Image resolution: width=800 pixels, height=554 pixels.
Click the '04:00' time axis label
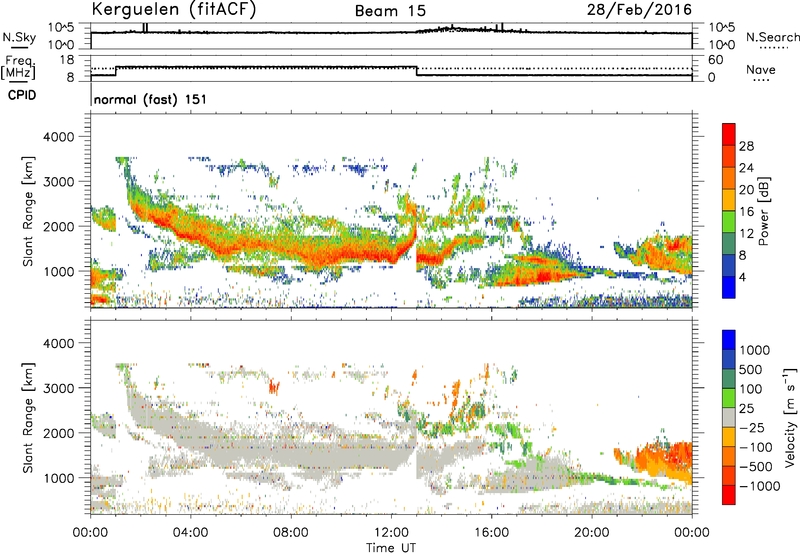click(x=190, y=532)
